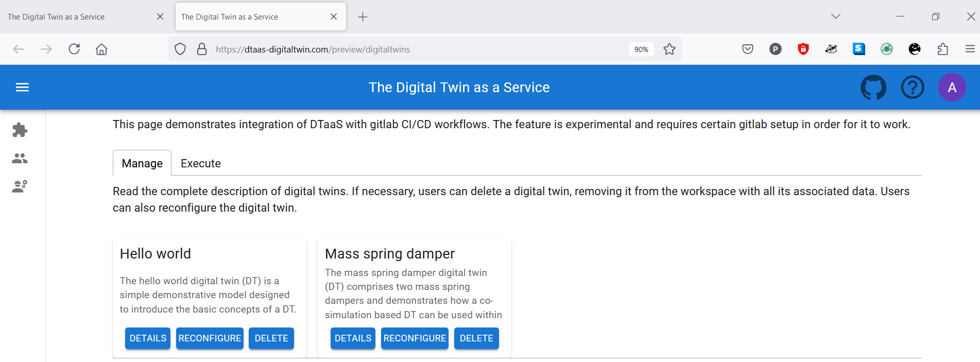Switch to the Execute tab
Image resolution: width=980 pixels, height=362 pixels.
[x=201, y=163]
